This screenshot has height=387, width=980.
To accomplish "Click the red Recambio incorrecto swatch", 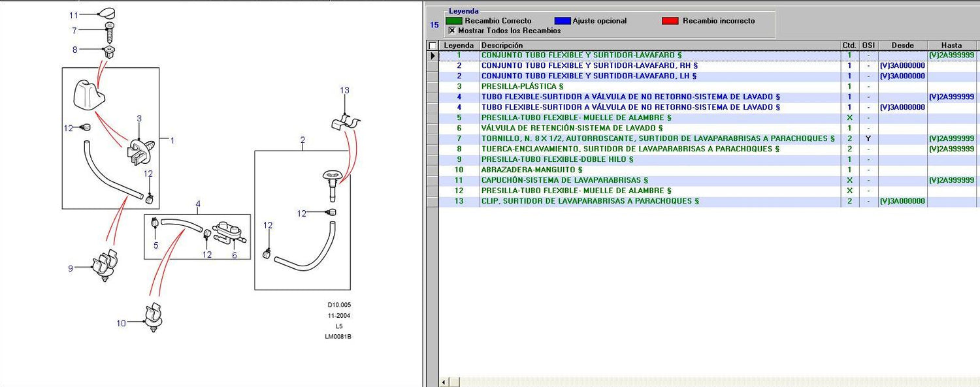I will pos(670,21).
